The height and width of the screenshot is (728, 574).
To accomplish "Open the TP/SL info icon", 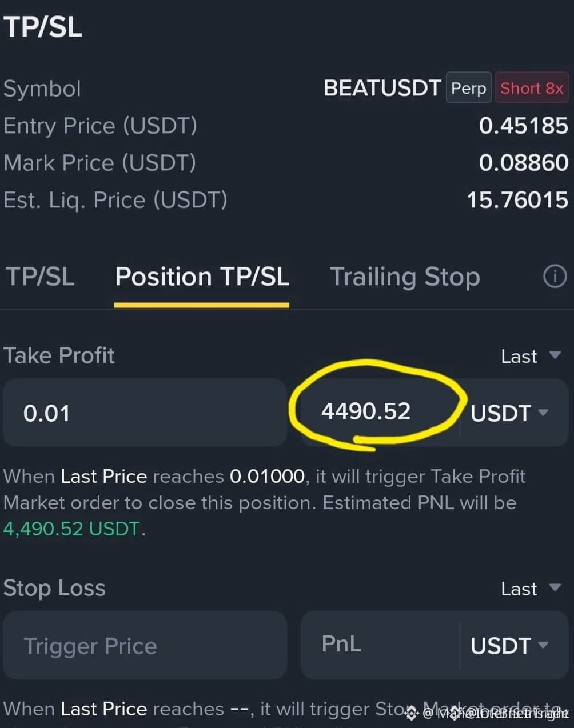I will [555, 277].
